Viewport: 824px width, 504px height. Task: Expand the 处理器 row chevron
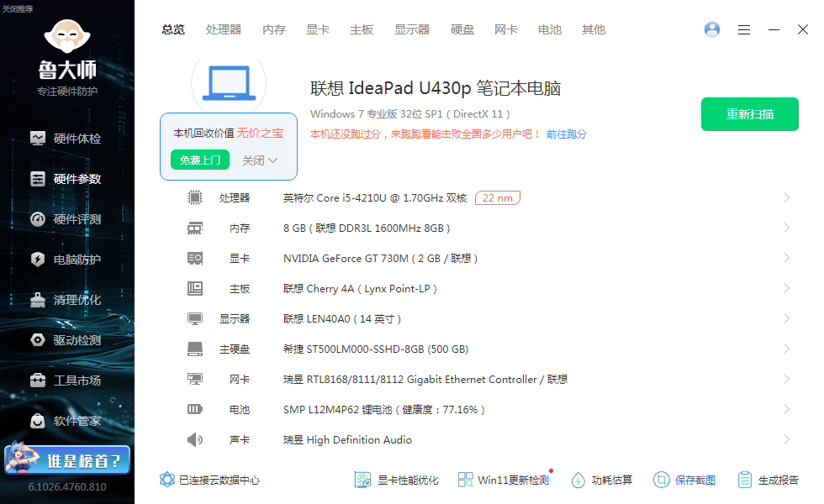coord(787,197)
